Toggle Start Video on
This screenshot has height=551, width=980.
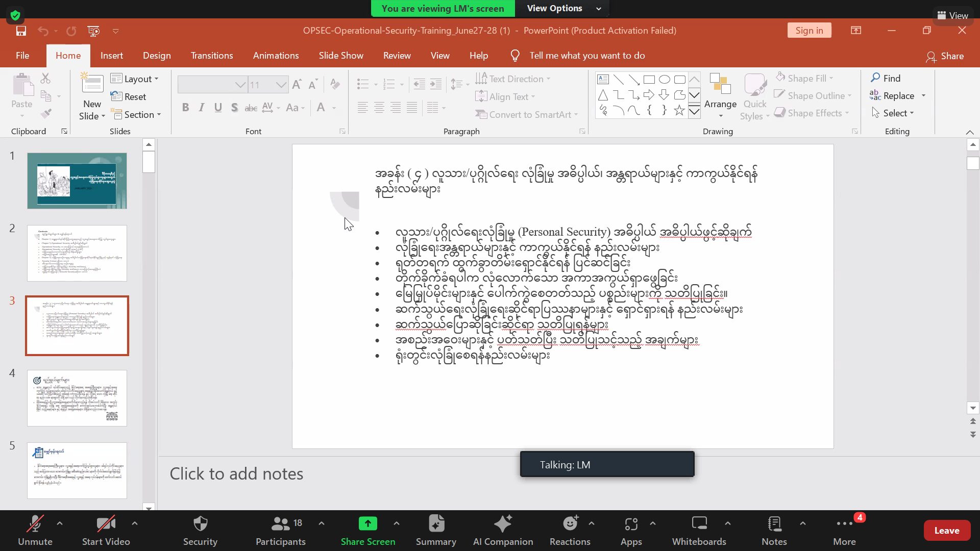[106, 530]
